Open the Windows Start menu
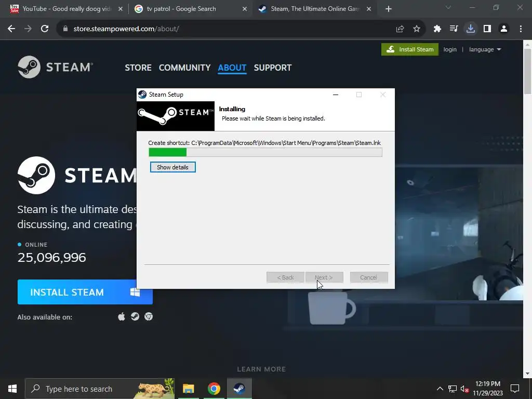 [x=12, y=389]
